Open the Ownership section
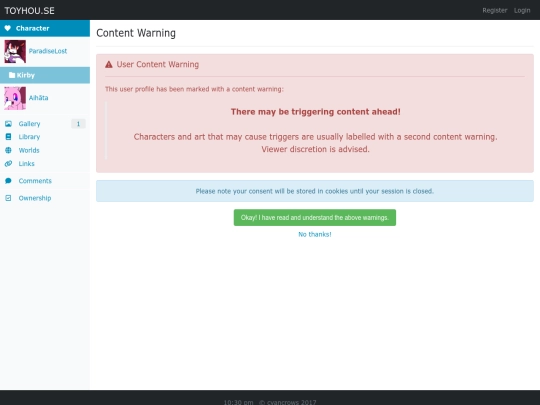Screen dimensions: 540x405 pos(35,198)
